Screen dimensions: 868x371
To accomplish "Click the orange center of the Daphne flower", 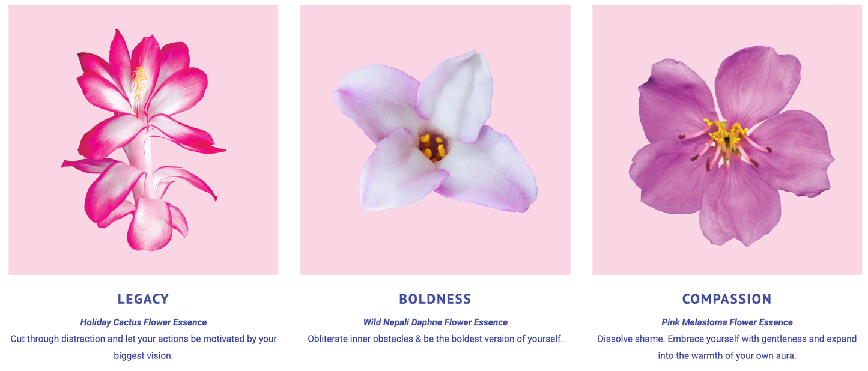I will pos(432,147).
